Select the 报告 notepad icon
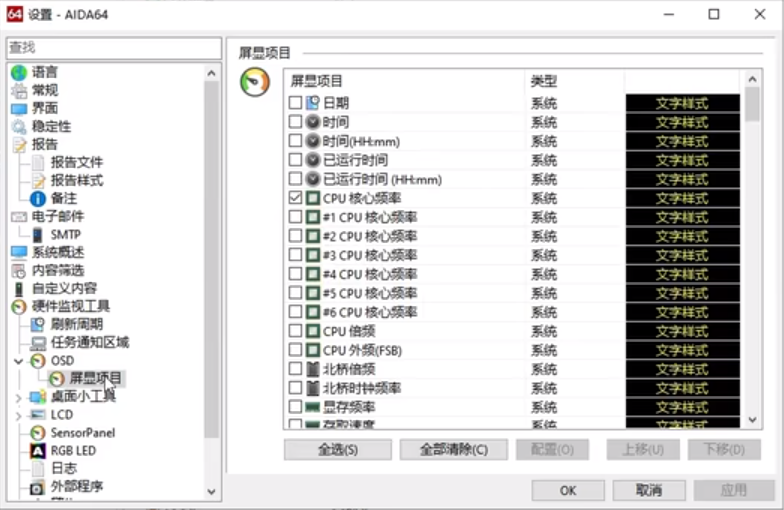Image resolution: width=784 pixels, height=510 pixels. pyautogui.click(x=19, y=144)
